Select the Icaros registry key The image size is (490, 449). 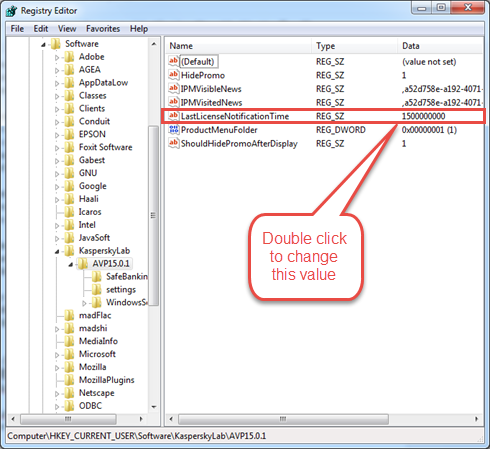coord(90,212)
